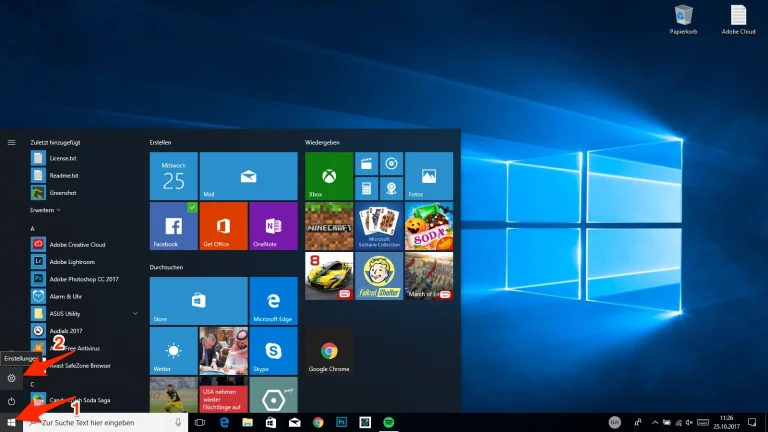Launch the Candy Crush Soda tile

(429, 226)
